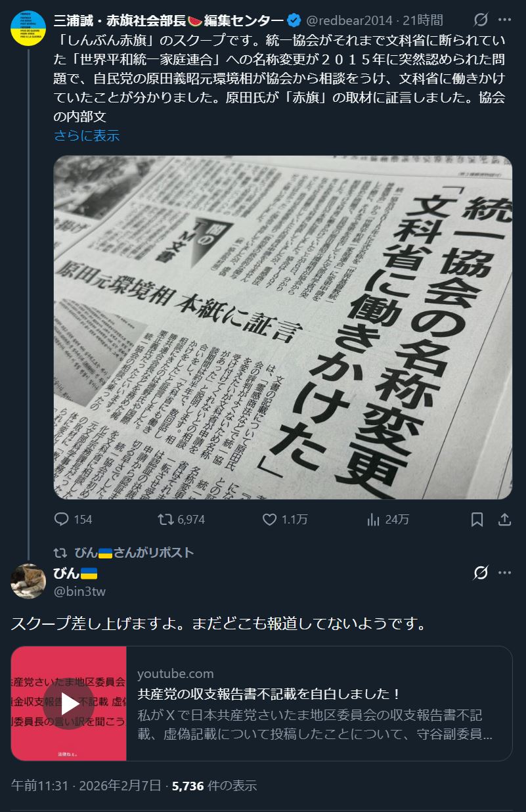The width and height of the screenshot is (526, 812).
Task: Open Grok icon on びん's tweet
Action: (481, 573)
